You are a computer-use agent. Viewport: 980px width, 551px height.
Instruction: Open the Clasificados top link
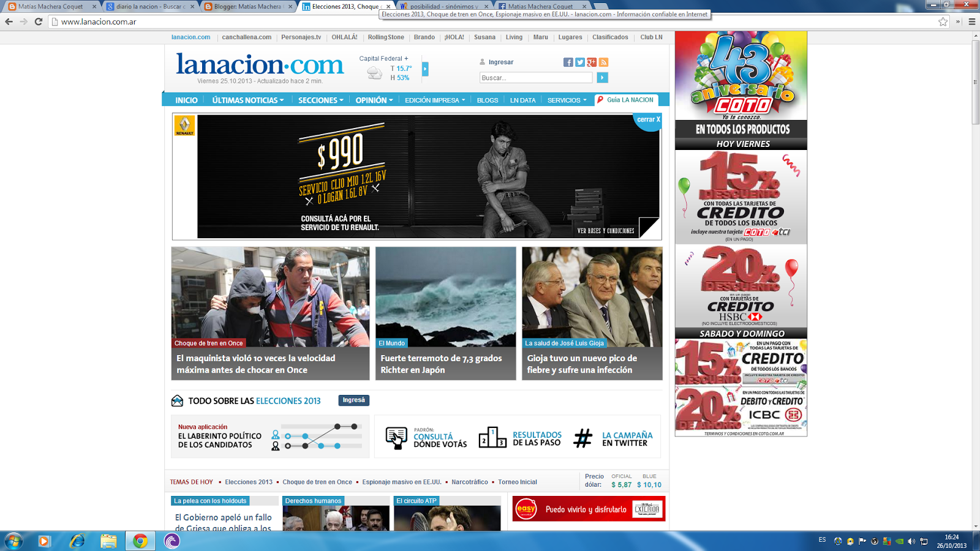click(610, 37)
